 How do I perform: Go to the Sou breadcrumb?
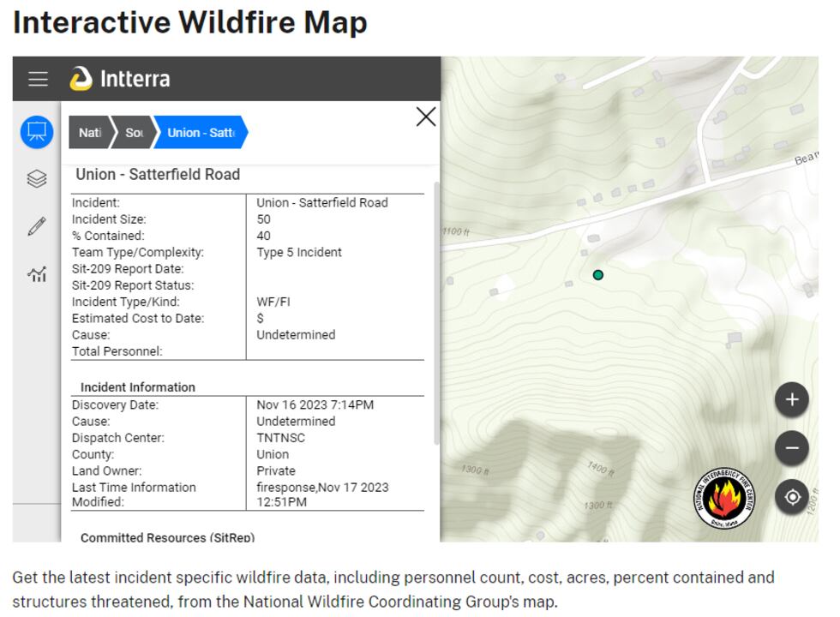[x=134, y=132]
